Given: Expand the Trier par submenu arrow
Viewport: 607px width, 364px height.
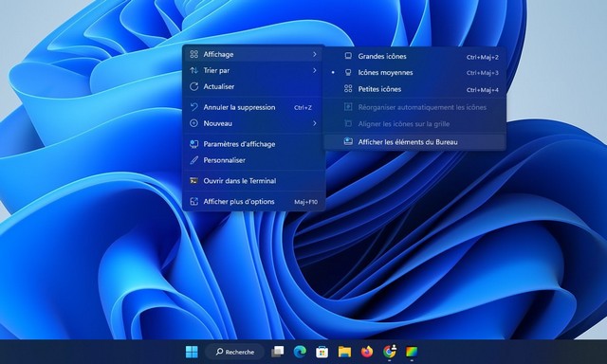Looking at the screenshot, I should [314, 70].
